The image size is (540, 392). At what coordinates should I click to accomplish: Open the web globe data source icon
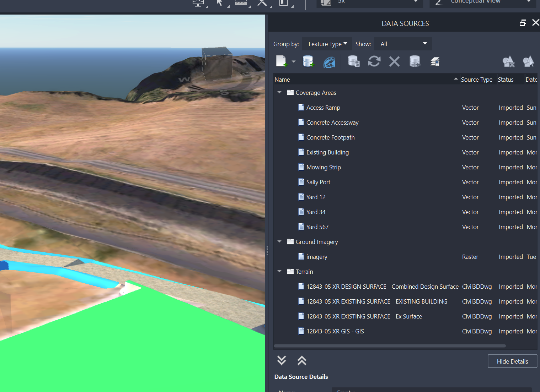pyautogui.click(x=330, y=62)
